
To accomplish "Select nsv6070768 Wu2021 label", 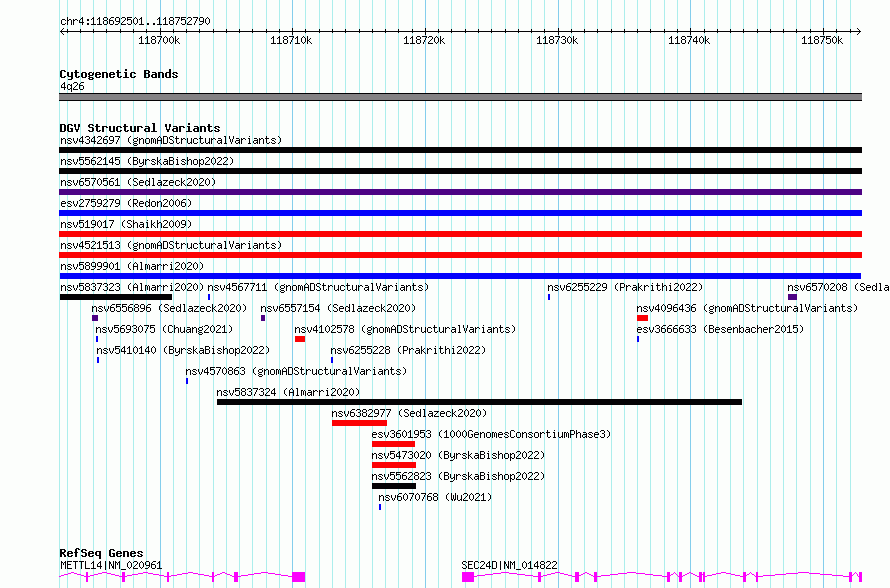I will coord(435,497).
